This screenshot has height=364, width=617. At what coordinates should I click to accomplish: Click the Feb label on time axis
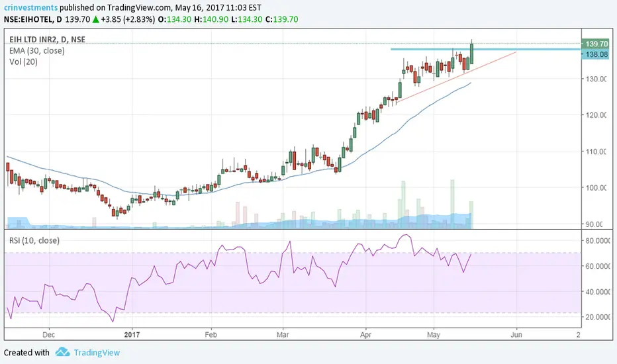point(211,335)
